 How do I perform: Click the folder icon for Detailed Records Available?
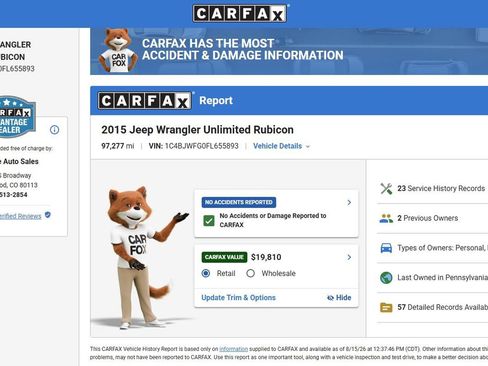[386, 307]
